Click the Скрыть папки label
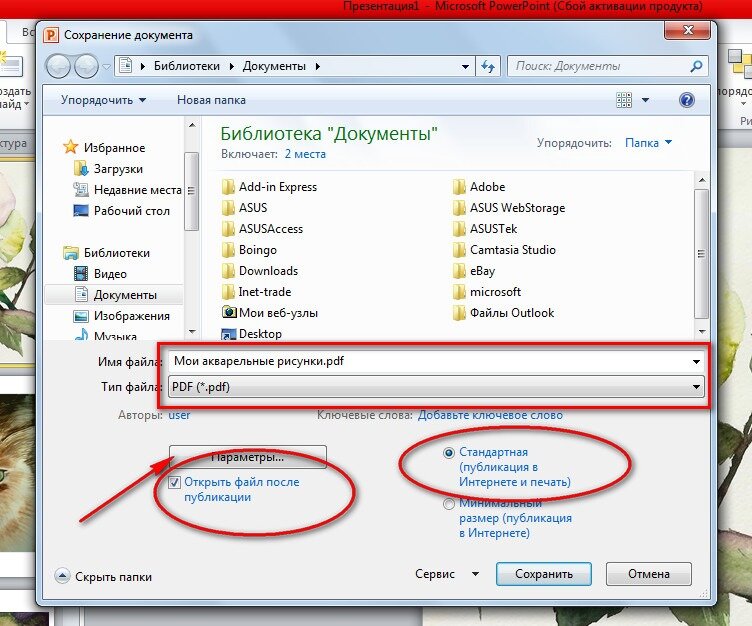The image size is (752, 626). tap(114, 577)
